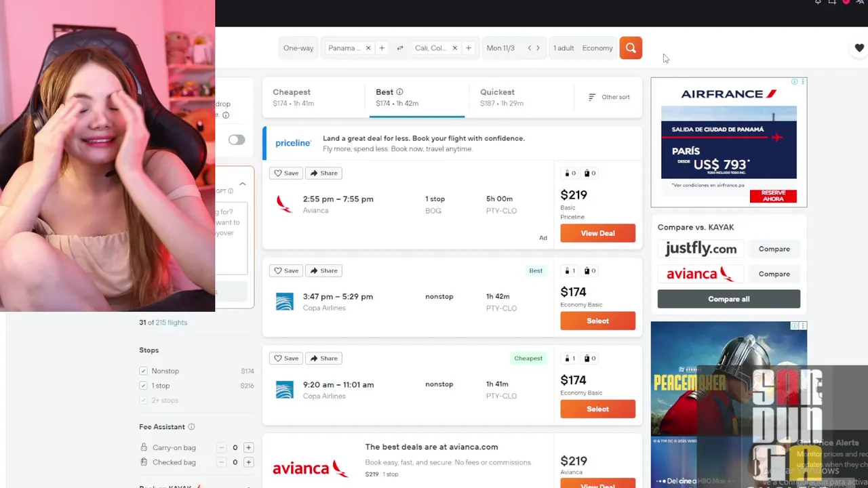Open the Peacemaker ad
This screenshot has width=868, height=488.
(729, 405)
